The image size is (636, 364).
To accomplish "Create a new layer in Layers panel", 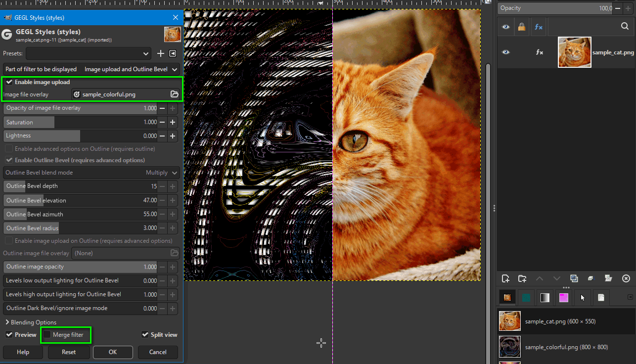I will pyautogui.click(x=505, y=278).
